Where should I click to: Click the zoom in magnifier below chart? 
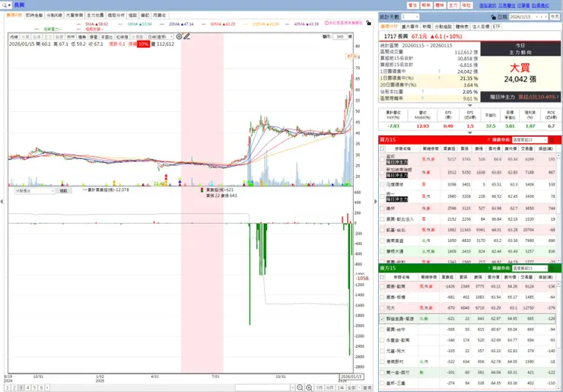pos(309,387)
